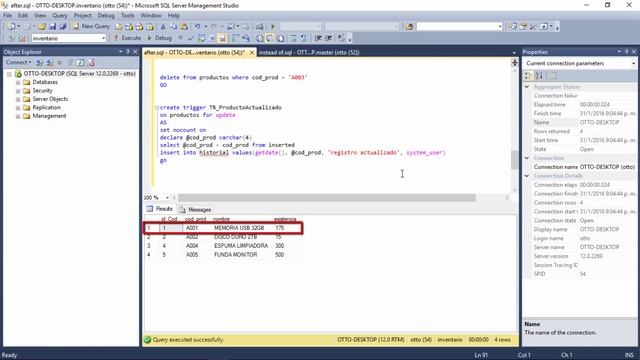Image resolution: width=640 pixels, height=360 pixels.
Task: Expand the Replication folder
Action: (18, 108)
